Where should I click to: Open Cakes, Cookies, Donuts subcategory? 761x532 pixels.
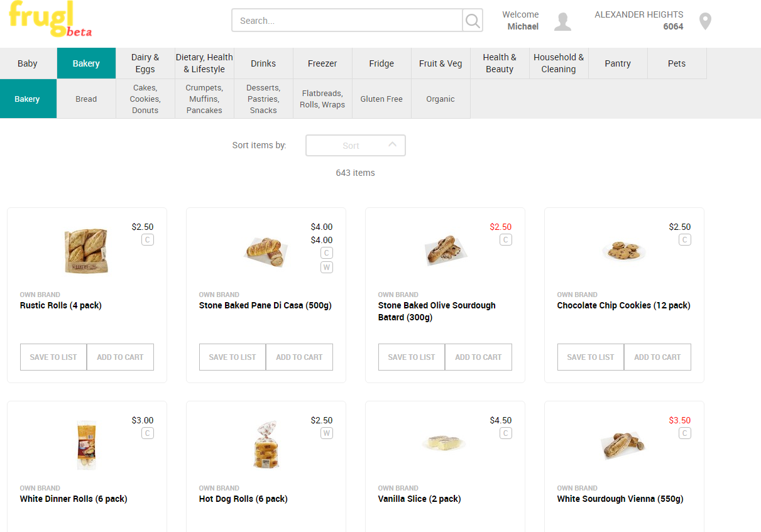[x=145, y=99]
